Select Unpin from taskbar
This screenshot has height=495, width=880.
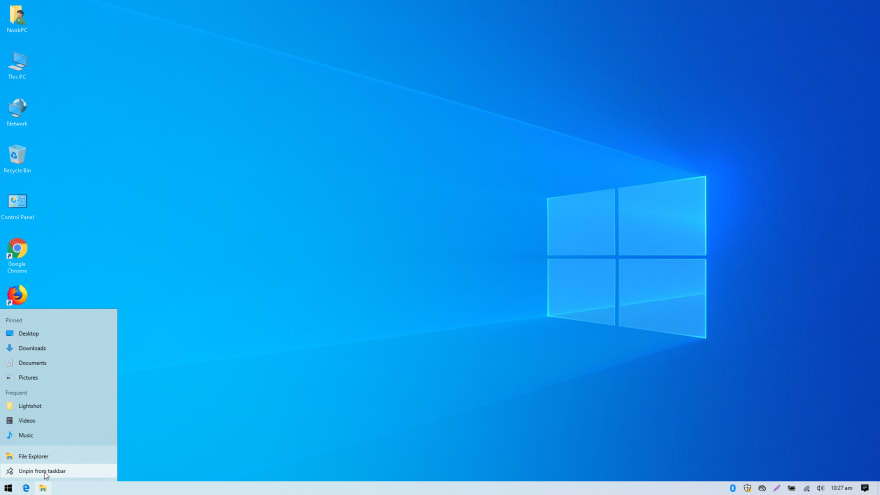coord(58,471)
